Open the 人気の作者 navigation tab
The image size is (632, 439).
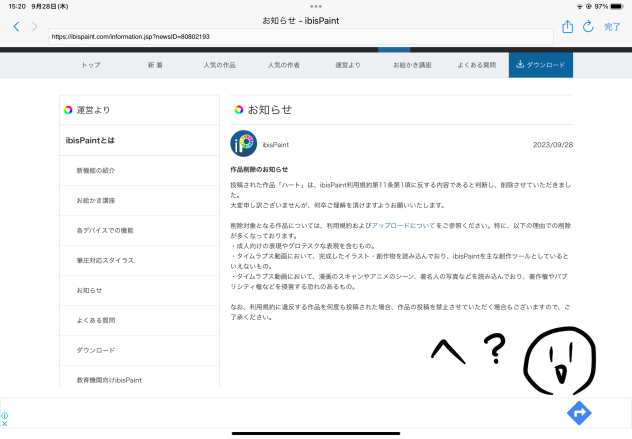284,65
